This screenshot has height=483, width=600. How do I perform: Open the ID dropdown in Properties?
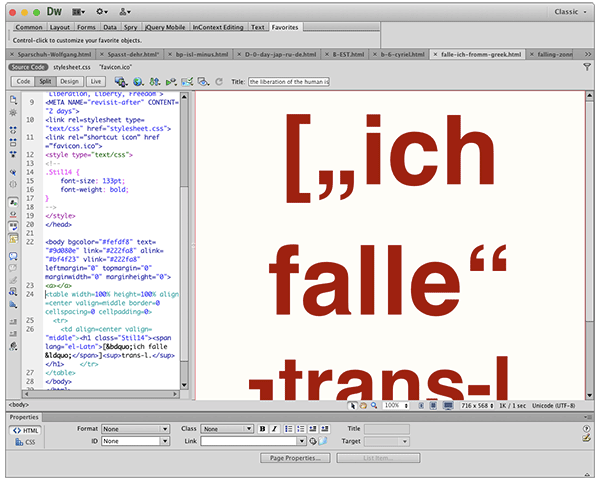[x=135, y=441]
